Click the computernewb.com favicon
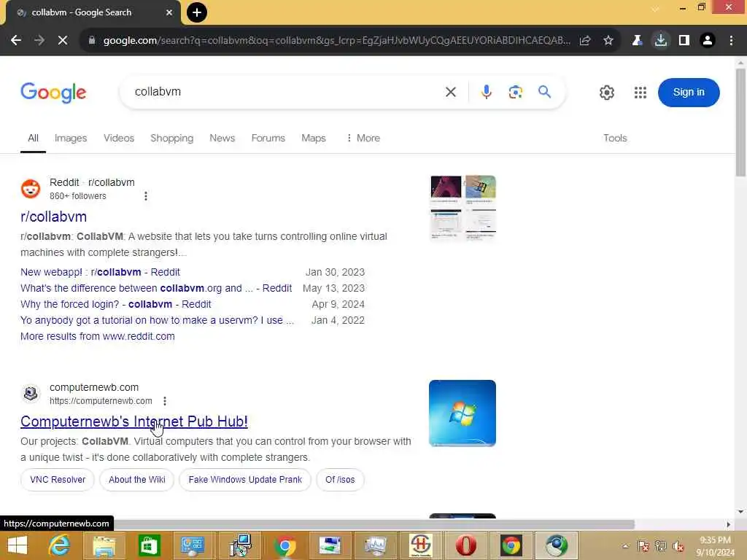 [x=31, y=394]
